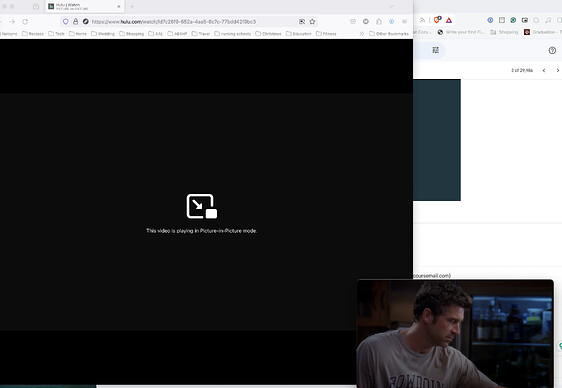Open Recipes bookmarks folder
The width and height of the screenshot is (562, 388).
[x=33, y=34]
